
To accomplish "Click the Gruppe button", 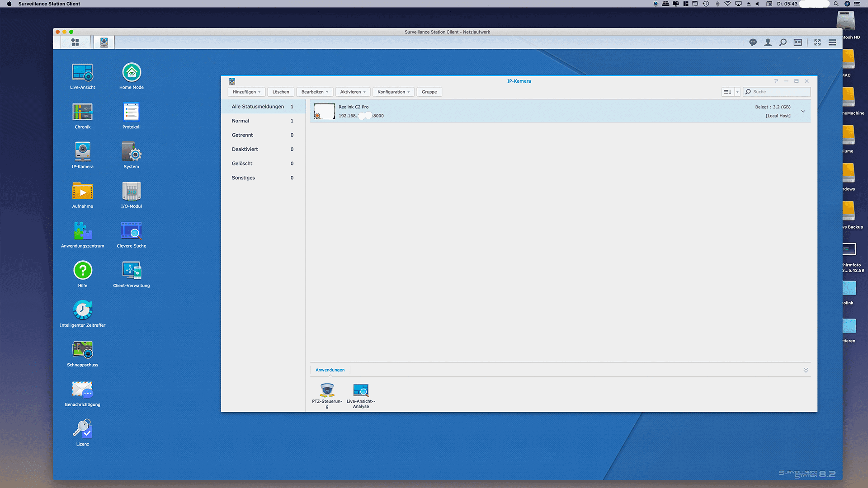I will pos(429,92).
